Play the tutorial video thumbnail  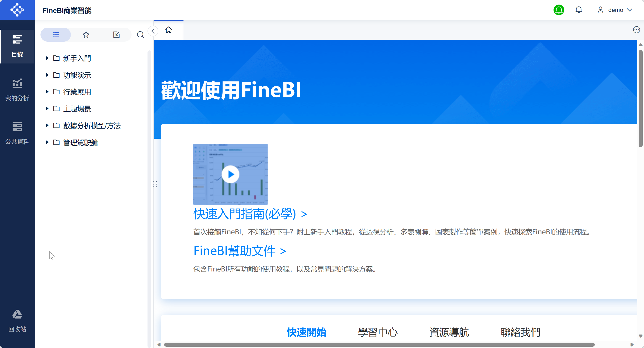230,174
